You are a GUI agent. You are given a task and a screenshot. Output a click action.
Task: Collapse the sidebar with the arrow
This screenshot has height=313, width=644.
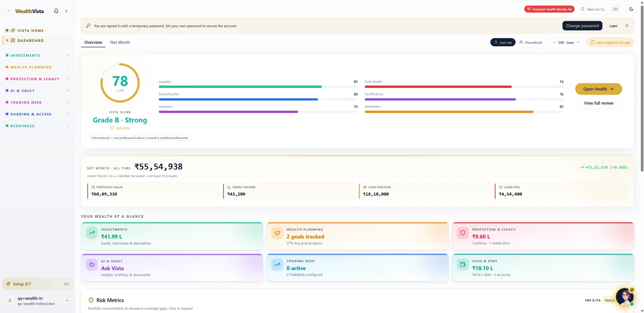66,11
